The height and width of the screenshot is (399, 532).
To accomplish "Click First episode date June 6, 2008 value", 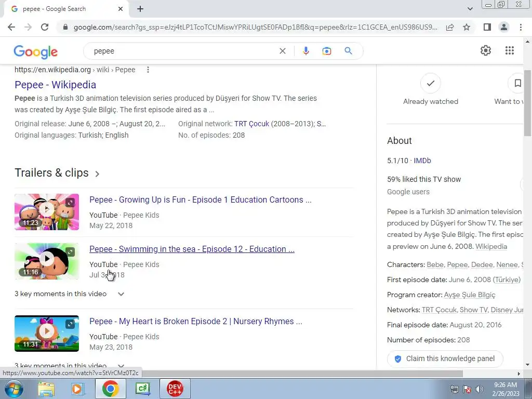I will [x=485, y=280].
